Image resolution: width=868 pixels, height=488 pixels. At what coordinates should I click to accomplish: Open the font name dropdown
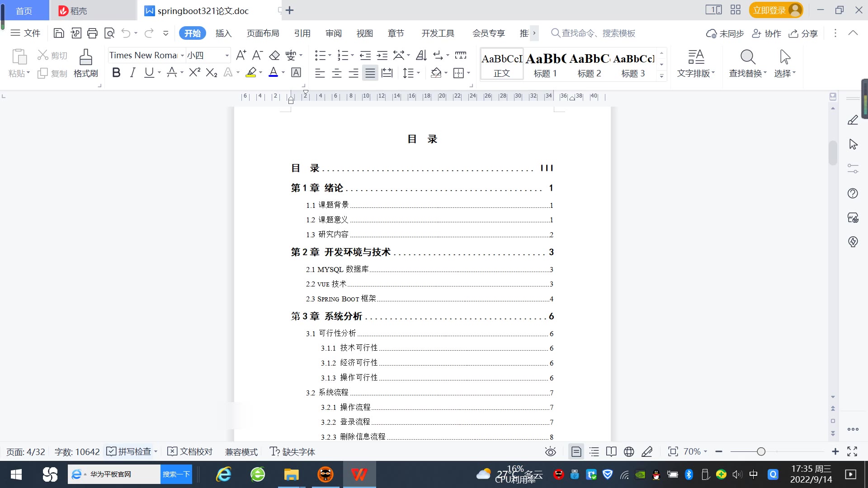click(x=183, y=56)
